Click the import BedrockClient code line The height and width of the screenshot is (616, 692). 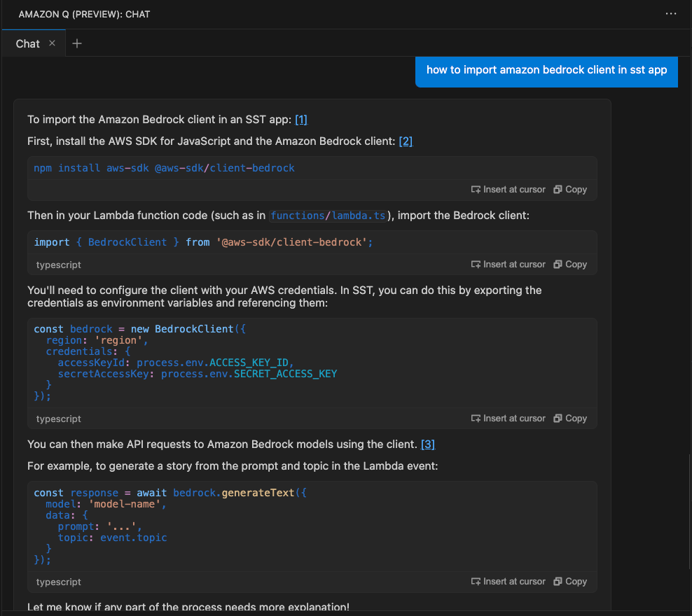[x=203, y=242]
